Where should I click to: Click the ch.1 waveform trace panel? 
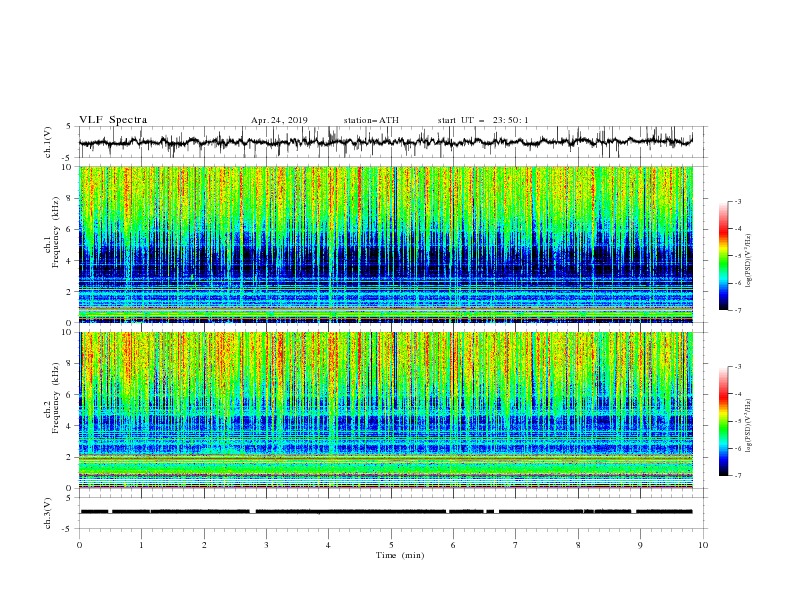tap(392, 142)
